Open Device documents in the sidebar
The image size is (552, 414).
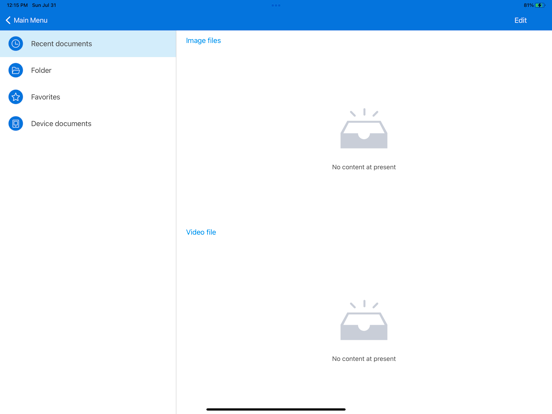pyautogui.click(x=88, y=124)
